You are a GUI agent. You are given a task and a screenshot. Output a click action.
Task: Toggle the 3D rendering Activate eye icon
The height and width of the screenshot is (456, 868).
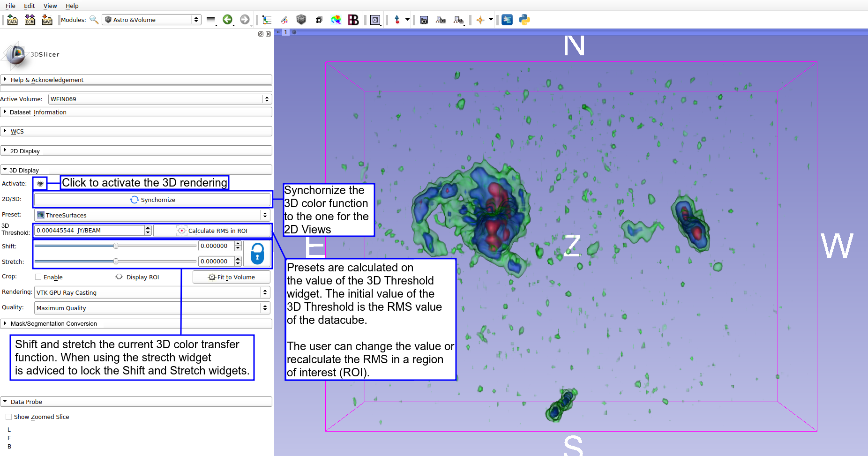[40, 184]
